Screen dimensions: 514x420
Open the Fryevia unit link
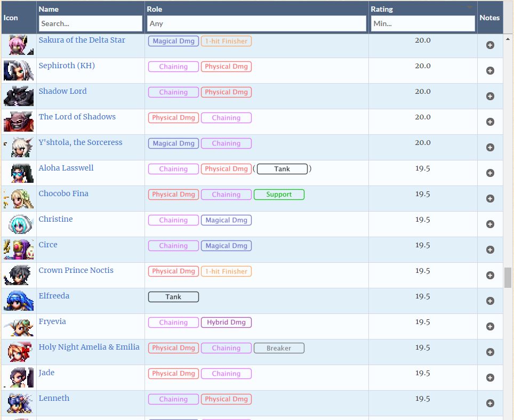[52, 321]
